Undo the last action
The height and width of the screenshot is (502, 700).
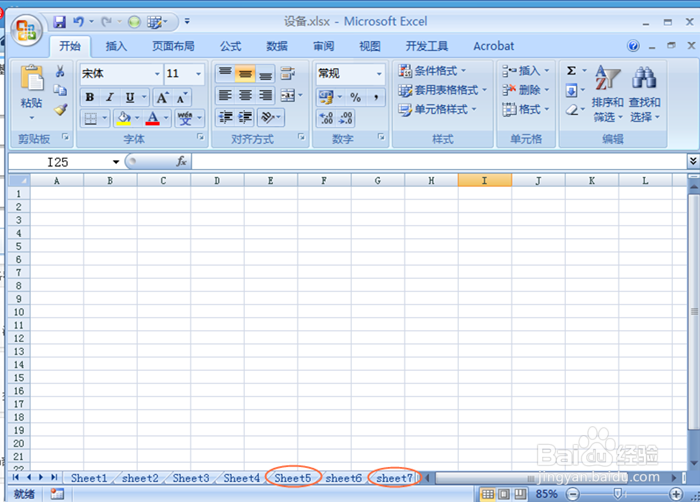click(79, 21)
